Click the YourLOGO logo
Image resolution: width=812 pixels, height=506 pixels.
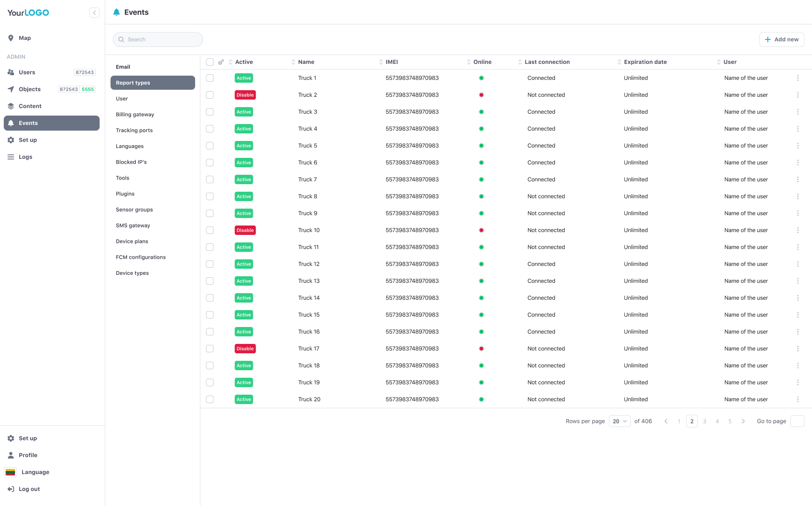(x=28, y=13)
